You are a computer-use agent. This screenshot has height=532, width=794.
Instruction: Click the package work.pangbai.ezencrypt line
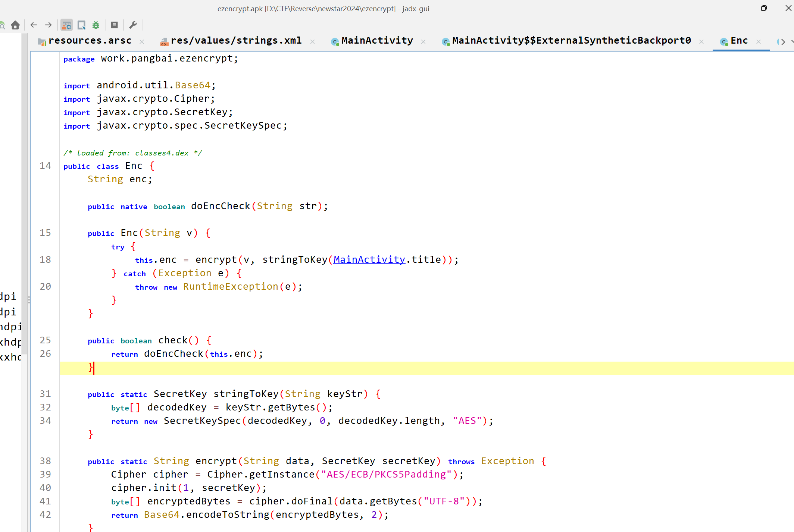tap(151, 59)
